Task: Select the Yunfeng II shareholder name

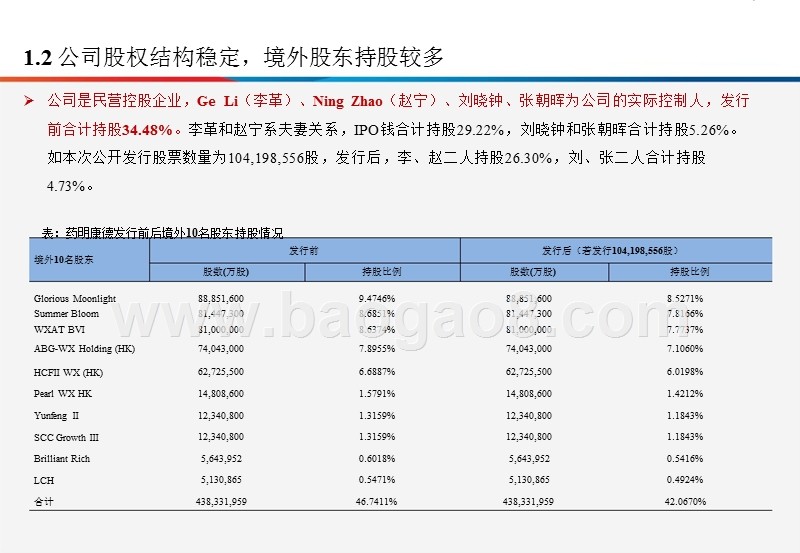Action: coord(57,415)
